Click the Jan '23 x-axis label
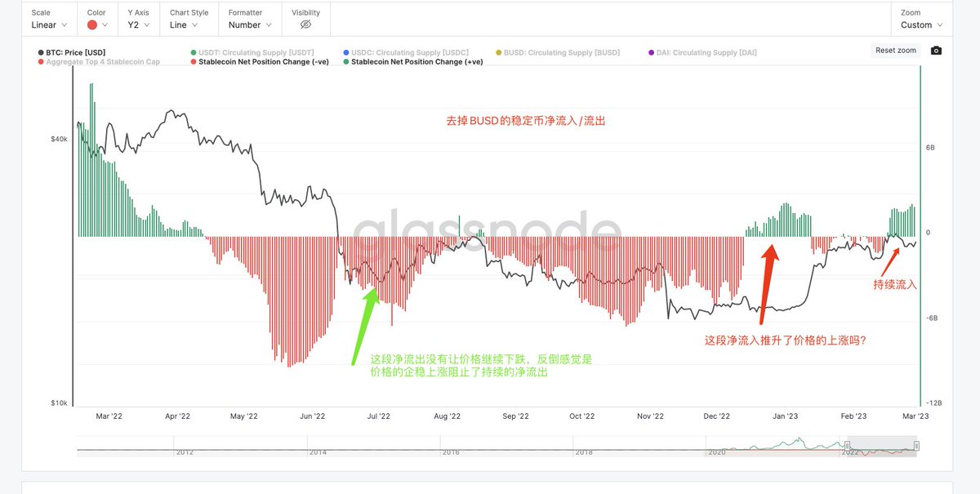The height and width of the screenshot is (494, 980). [x=786, y=416]
